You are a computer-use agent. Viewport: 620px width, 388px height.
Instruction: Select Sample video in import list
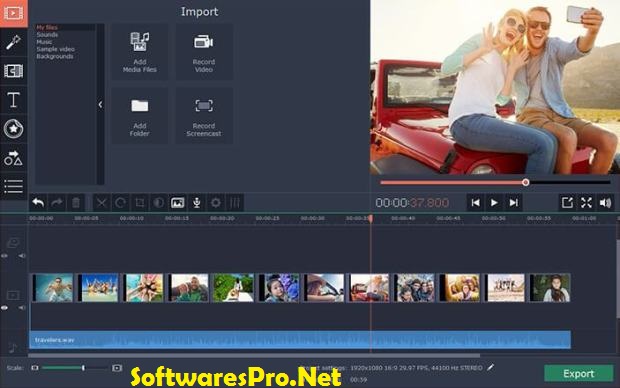click(55, 49)
